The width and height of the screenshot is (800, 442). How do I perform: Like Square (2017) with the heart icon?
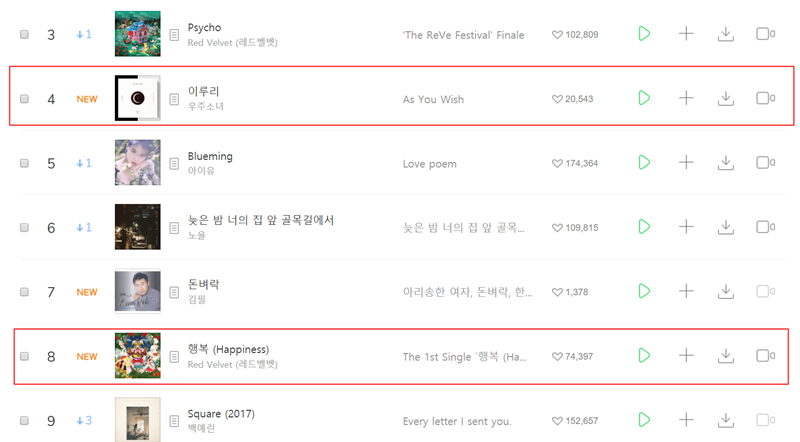[558, 421]
